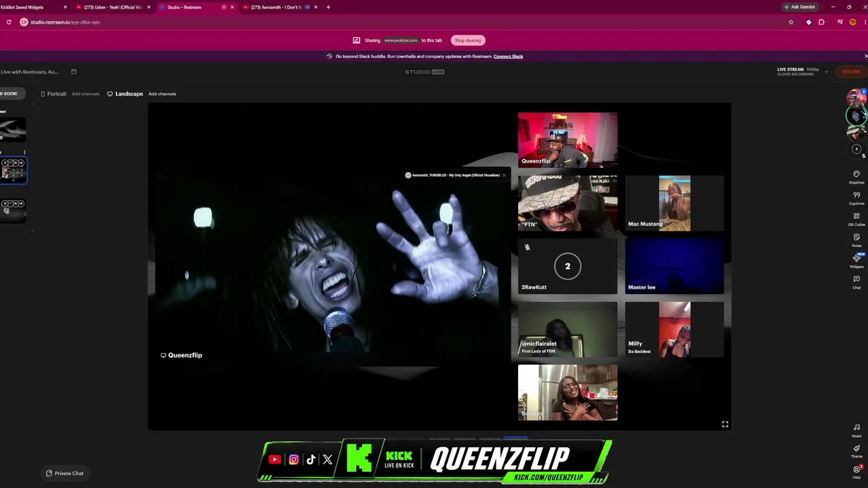Bookmark this page with the star
The width and height of the screenshot is (868, 488).
pos(791,22)
